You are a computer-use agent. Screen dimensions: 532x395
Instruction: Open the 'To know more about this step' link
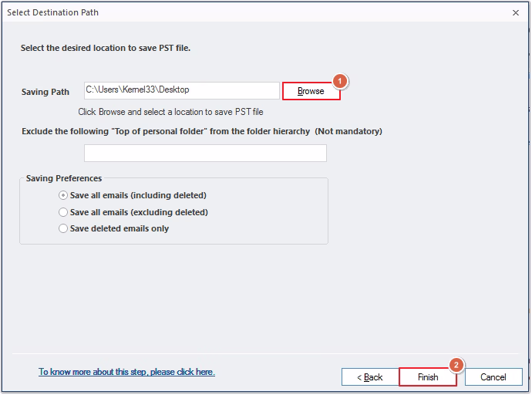point(126,372)
